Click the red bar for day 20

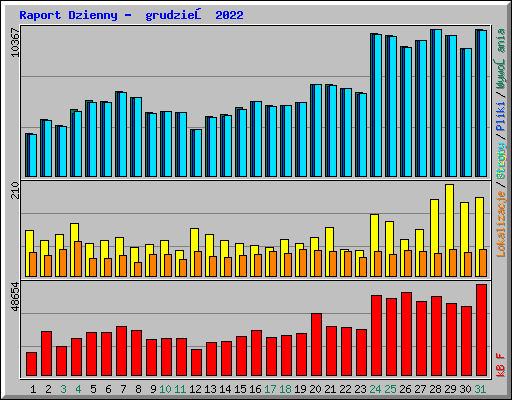[x=316, y=345]
